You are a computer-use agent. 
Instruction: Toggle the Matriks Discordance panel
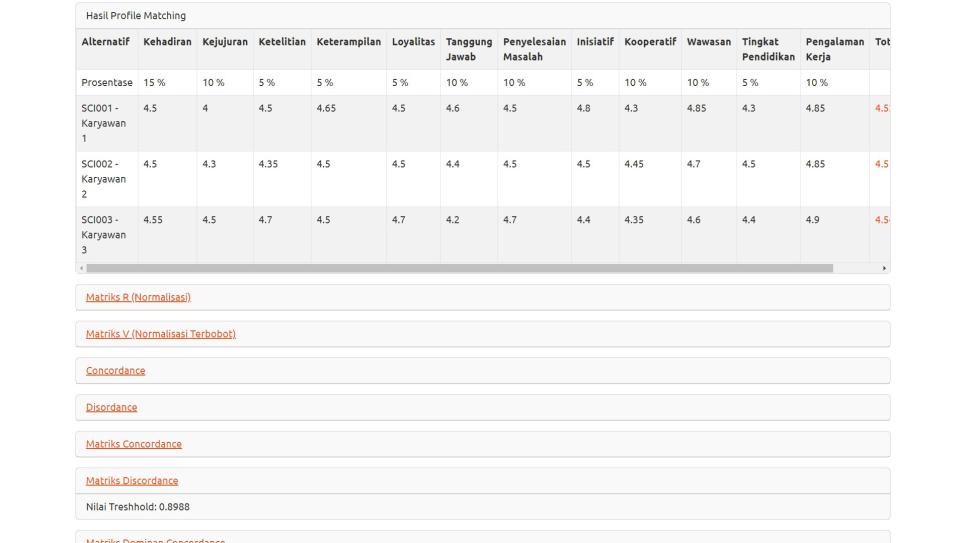point(132,481)
